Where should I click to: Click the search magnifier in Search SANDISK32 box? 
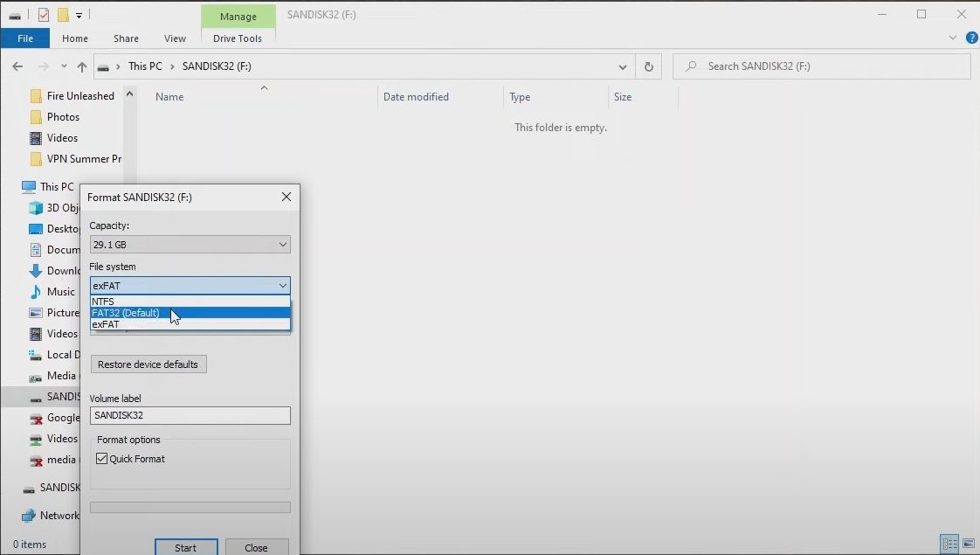[x=690, y=66]
